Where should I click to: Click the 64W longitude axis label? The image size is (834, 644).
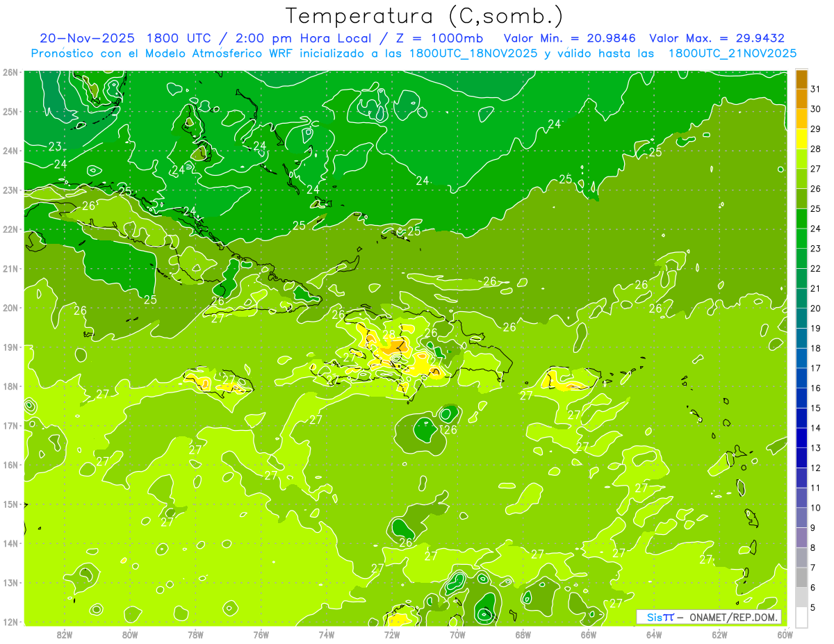[654, 634]
